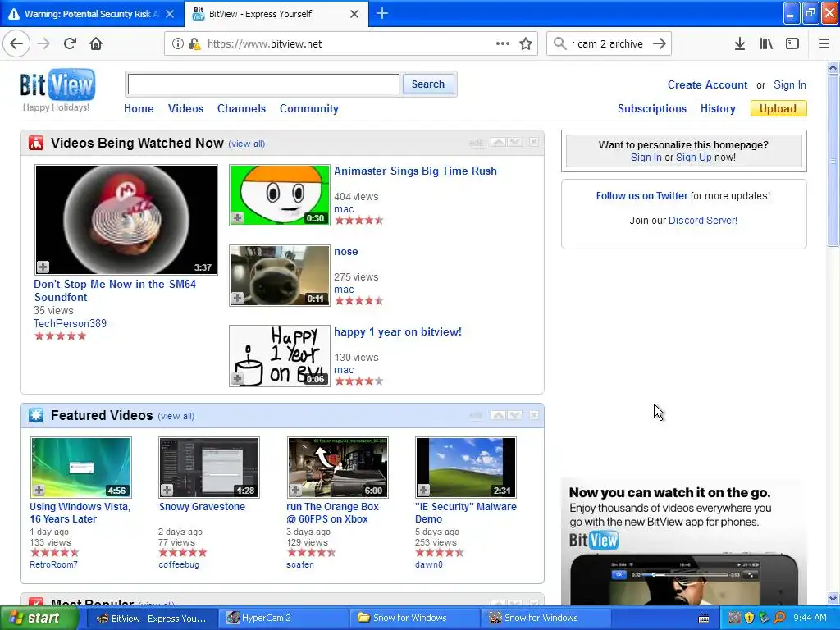Open the History link
This screenshot has height=630, width=840.
[x=718, y=109]
